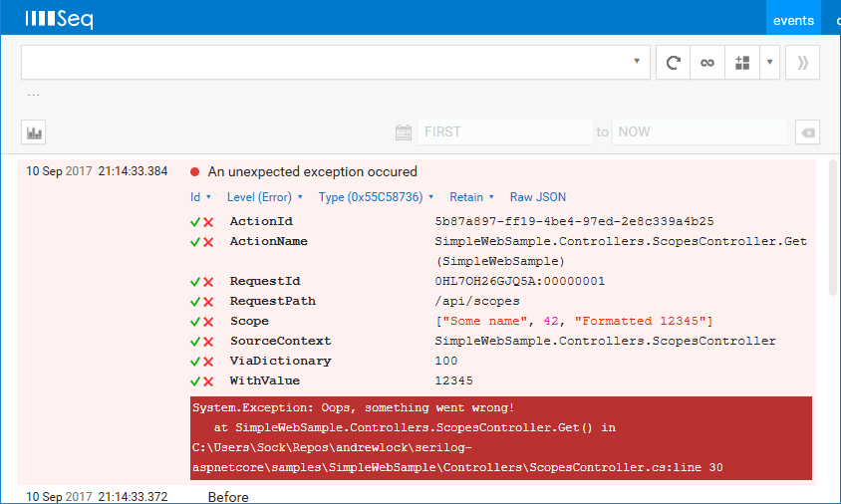Exclude ViaDictionary value with red cross

point(208,362)
